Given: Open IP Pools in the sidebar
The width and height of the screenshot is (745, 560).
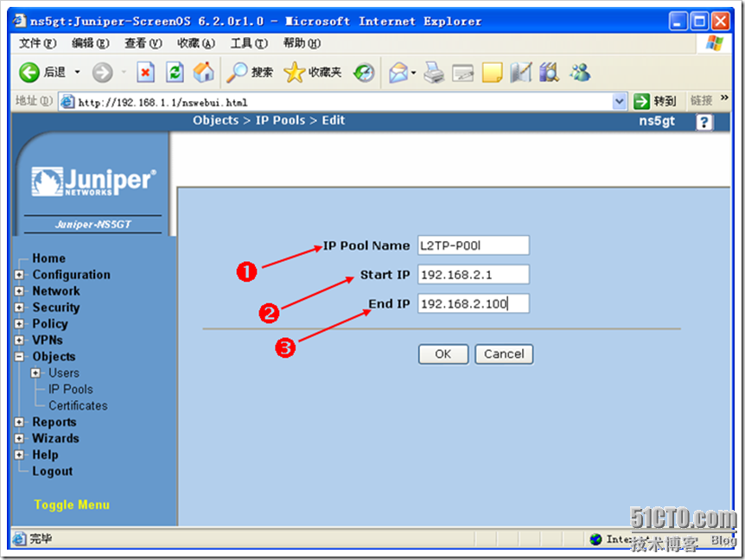Looking at the screenshot, I should click(x=71, y=390).
